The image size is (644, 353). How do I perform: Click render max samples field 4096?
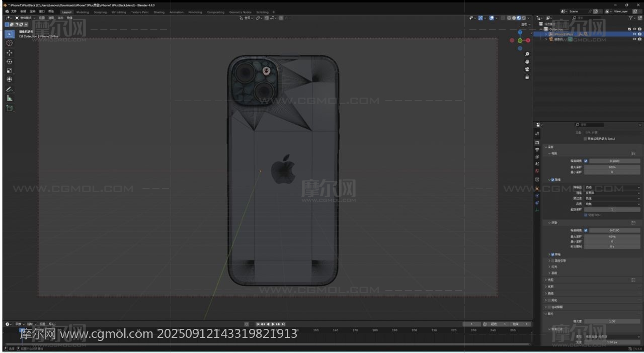point(612,236)
